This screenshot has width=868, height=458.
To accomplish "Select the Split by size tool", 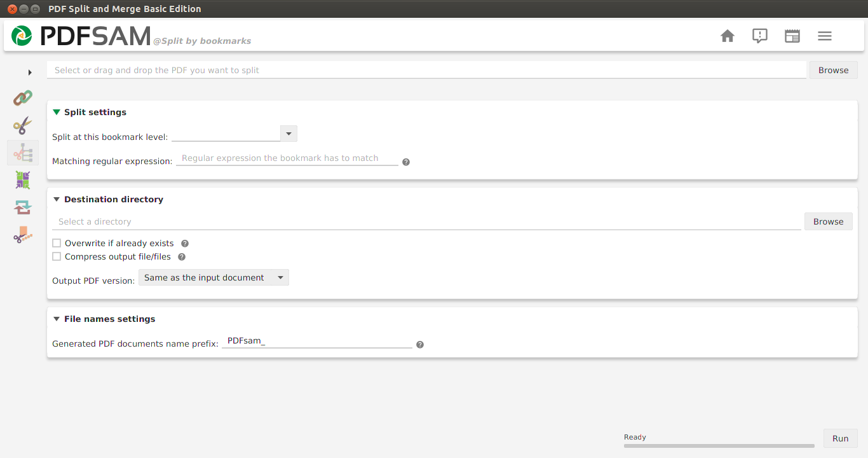I will pos(23,235).
